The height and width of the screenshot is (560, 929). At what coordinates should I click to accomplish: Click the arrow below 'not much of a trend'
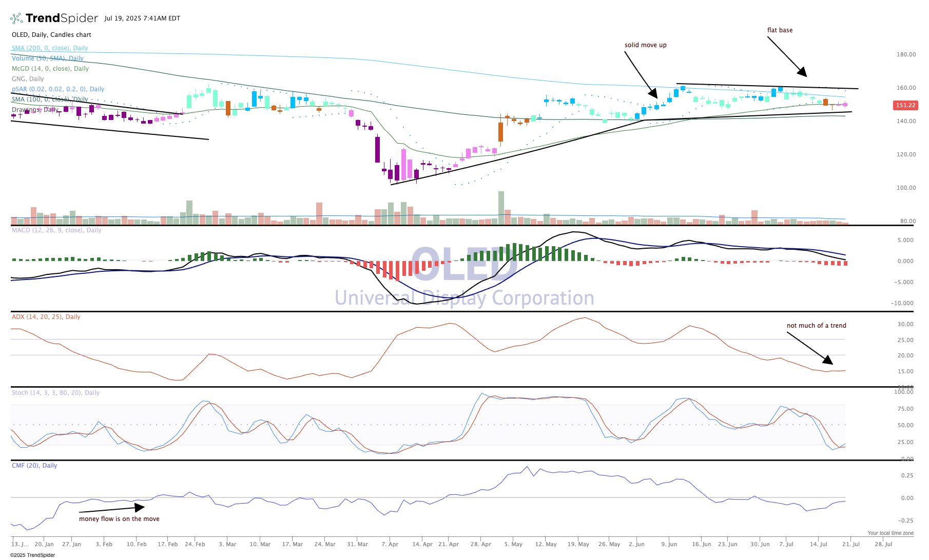(809, 348)
